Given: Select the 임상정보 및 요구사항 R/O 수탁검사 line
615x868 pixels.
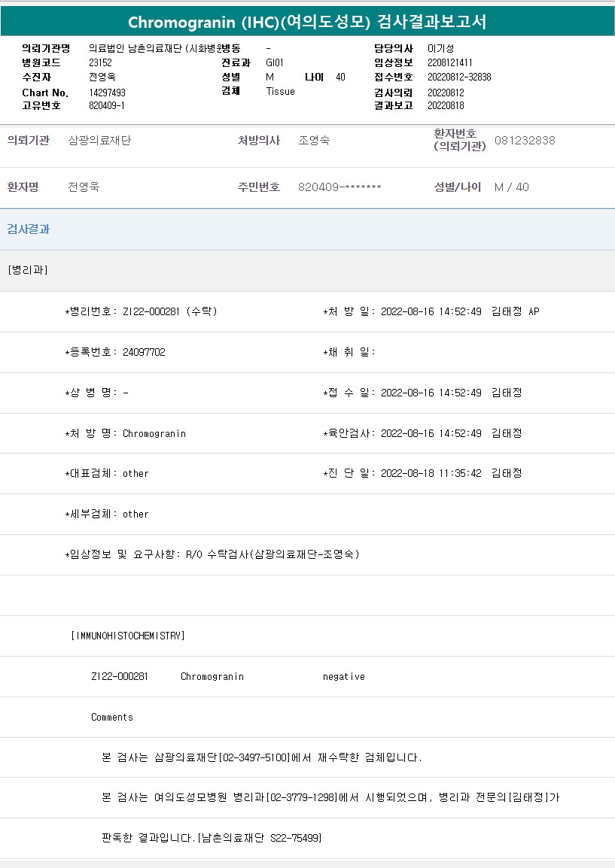Looking at the screenshot, I should tap(213, 554).
